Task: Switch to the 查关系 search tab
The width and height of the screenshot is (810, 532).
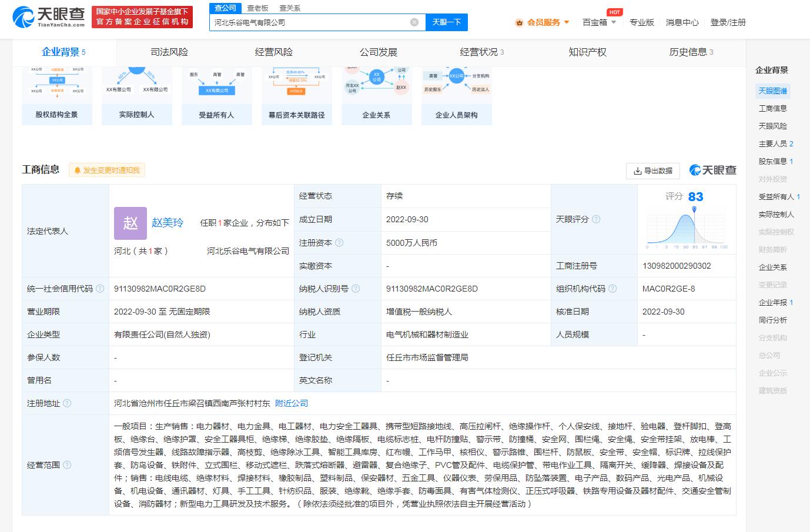Action: pyautogui.click(x=290, y=8)
